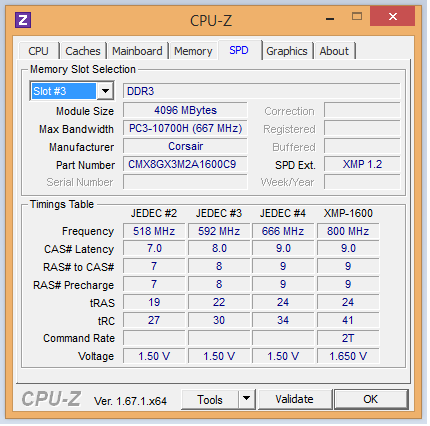Select the SPD tab
The width and height of the screenshot is (430, 426).
click(x=239, y=50)
